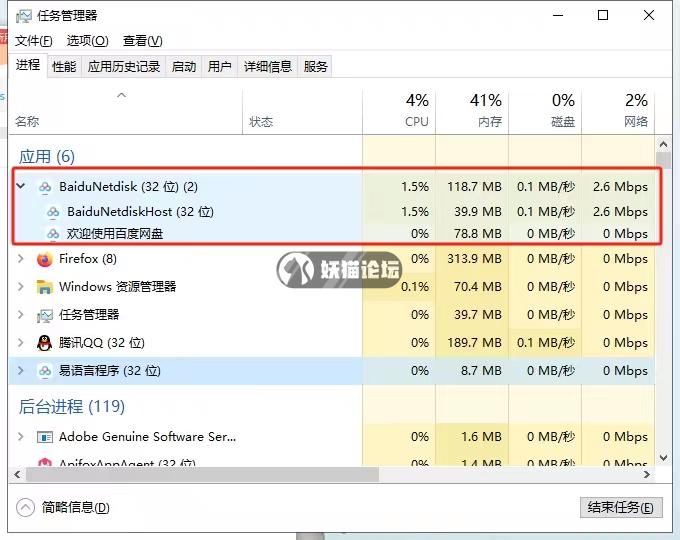Click the 后台进程 (119) group header
Viewport: 680px width, 540px height.
(x=72, y=407)
